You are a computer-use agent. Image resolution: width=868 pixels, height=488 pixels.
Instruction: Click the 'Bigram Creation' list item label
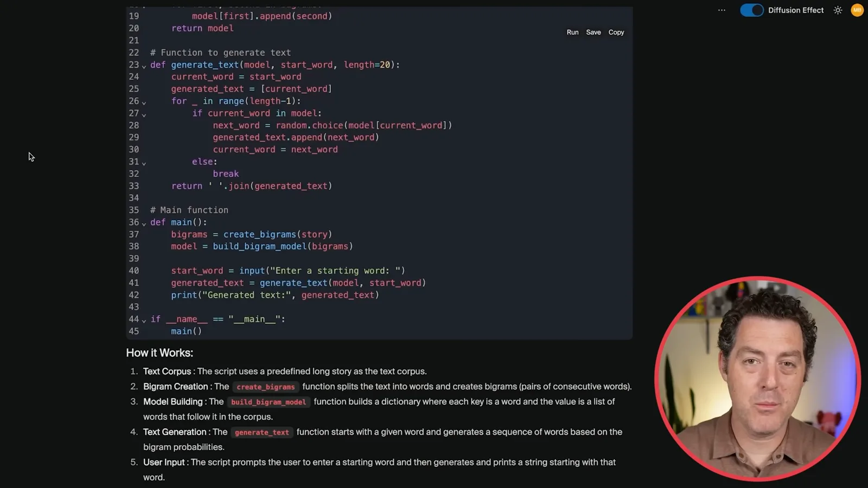pos(176,387)
